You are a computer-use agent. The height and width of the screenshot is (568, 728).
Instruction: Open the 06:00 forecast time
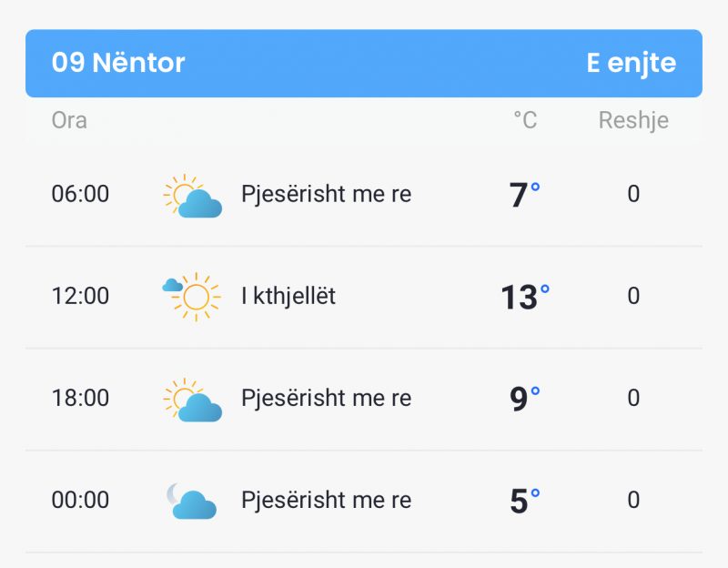coord(80,194)
